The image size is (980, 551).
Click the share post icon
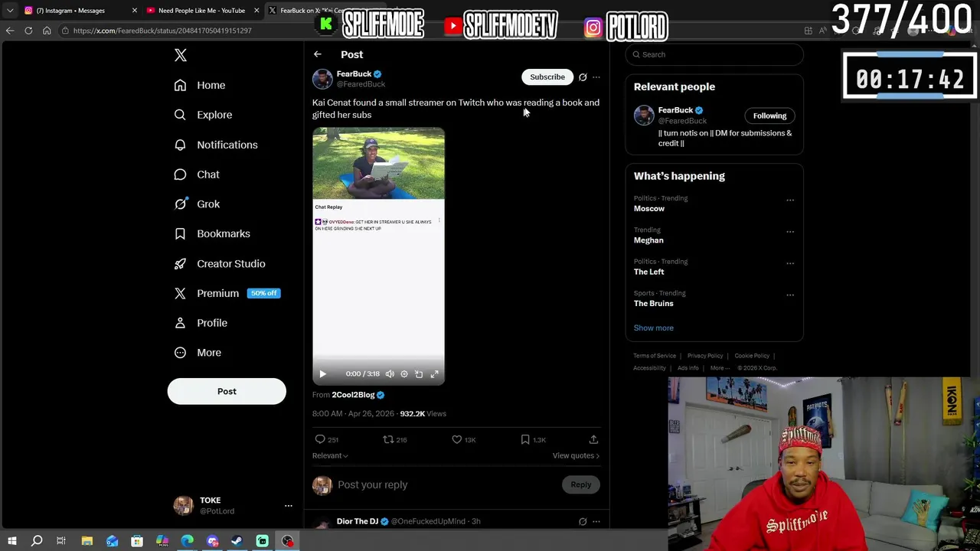pyautogui.click(x=593, y=439)
